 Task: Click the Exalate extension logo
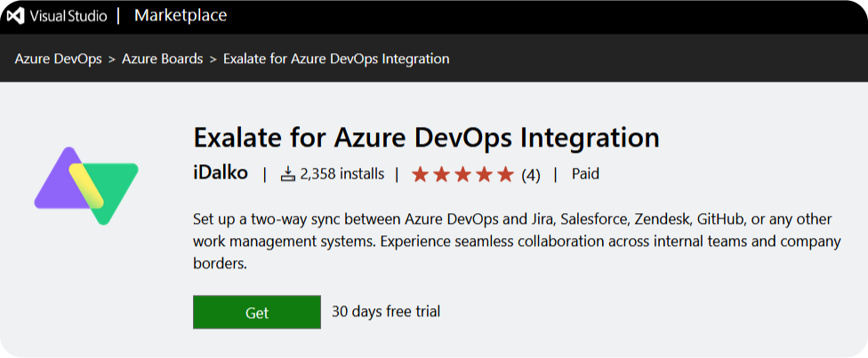tap(86, 186)
